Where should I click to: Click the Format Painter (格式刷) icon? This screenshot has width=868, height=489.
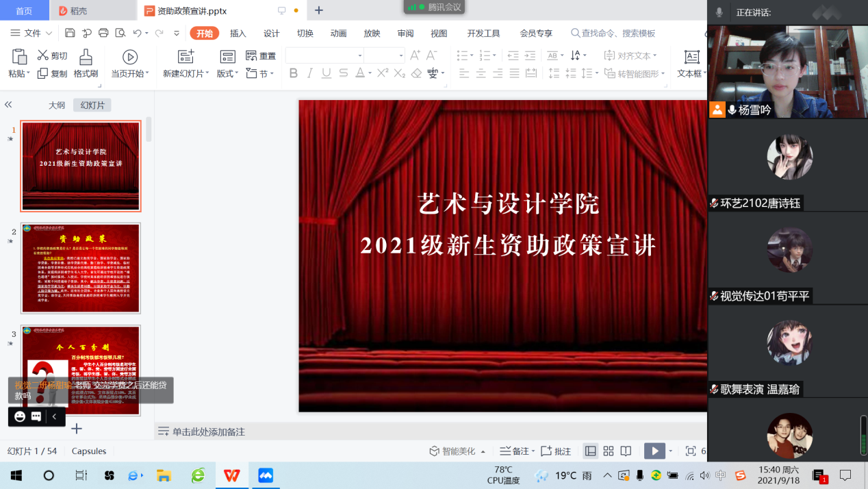pos(86,57)
